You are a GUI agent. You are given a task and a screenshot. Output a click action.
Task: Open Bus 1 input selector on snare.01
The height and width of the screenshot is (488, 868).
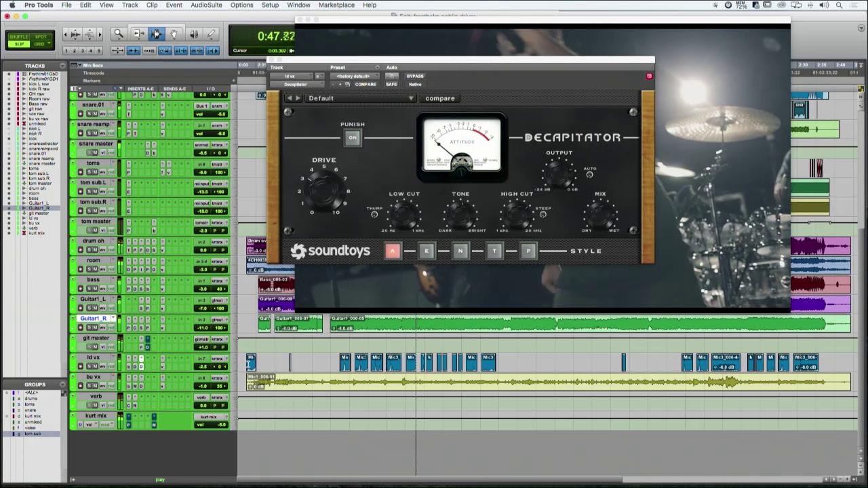[x=201, y=106]
